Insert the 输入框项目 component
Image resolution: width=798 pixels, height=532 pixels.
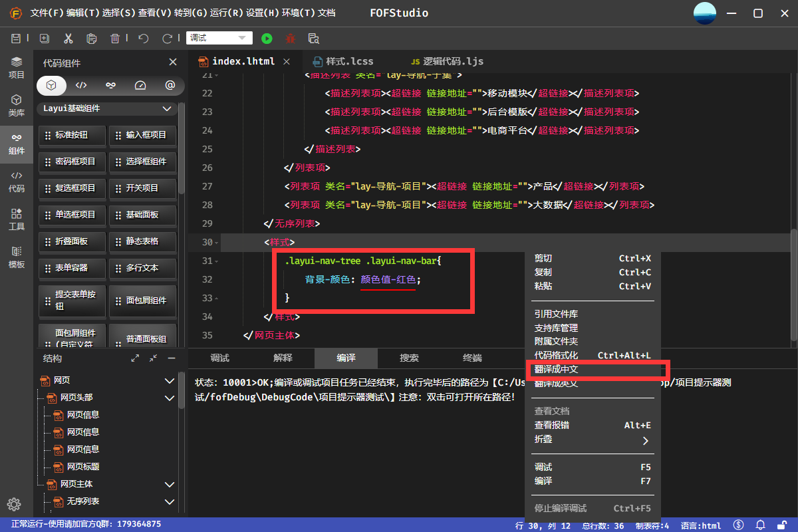[142, 135]
